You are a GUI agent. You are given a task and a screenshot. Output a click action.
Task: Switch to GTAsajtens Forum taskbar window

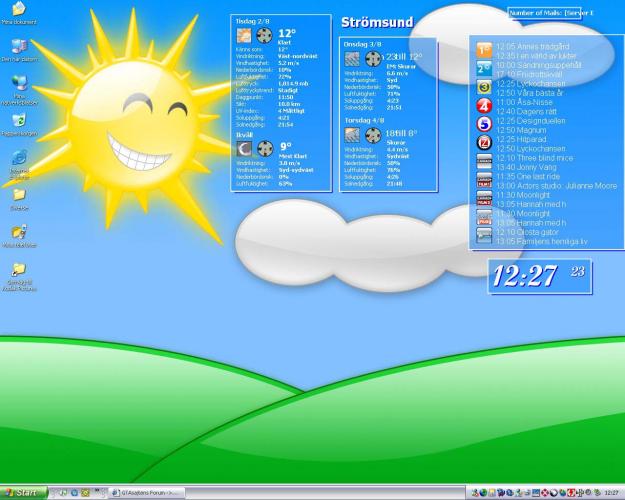(x=145, y=492)
